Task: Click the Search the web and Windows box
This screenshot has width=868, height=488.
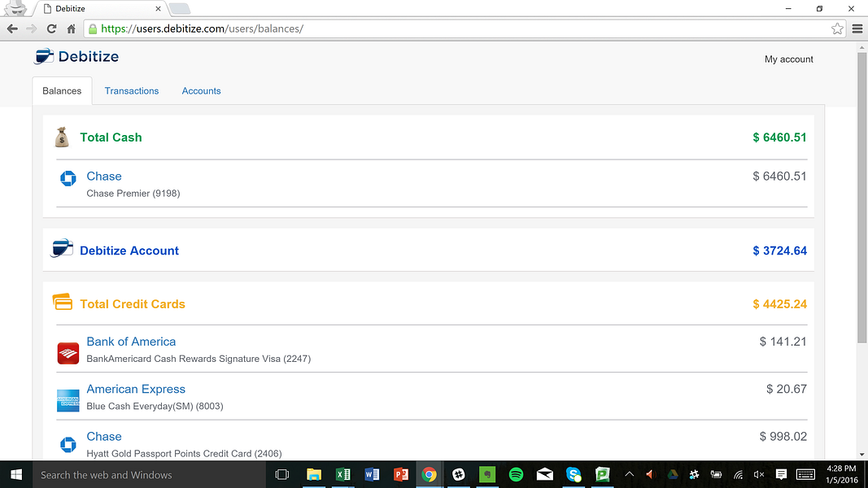Action: [x=150, y=475]
